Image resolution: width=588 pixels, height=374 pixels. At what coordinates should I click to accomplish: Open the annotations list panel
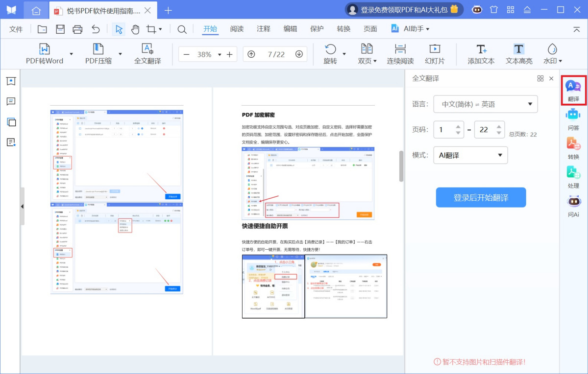11,101
